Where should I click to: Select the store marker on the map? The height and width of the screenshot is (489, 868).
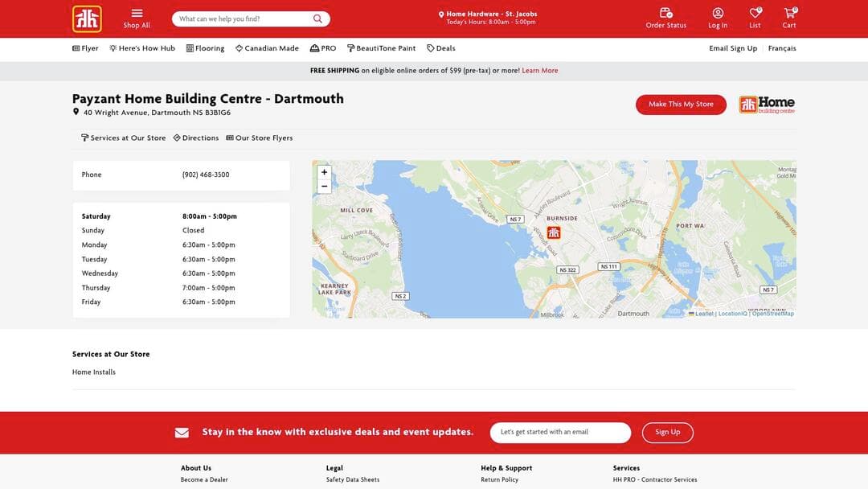[x=554, y=232]
